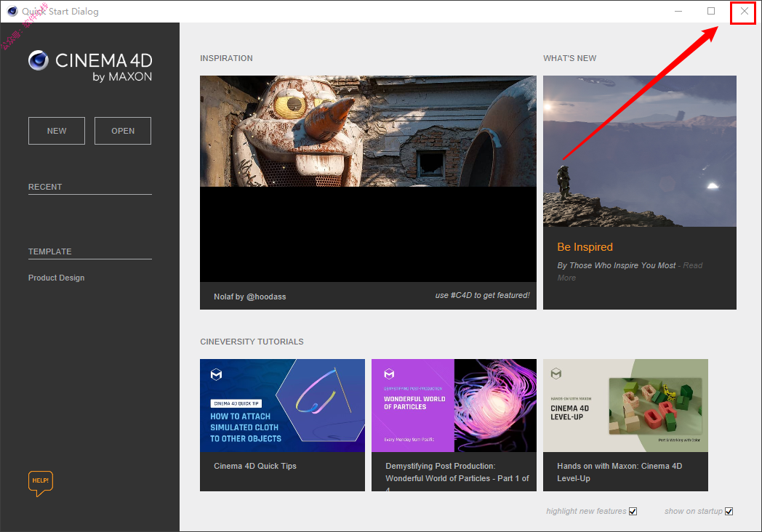Viewport: 762px width, 532px height.
Task: Click the Maxon logo on Level-Up card
Action: coord(556,374)
